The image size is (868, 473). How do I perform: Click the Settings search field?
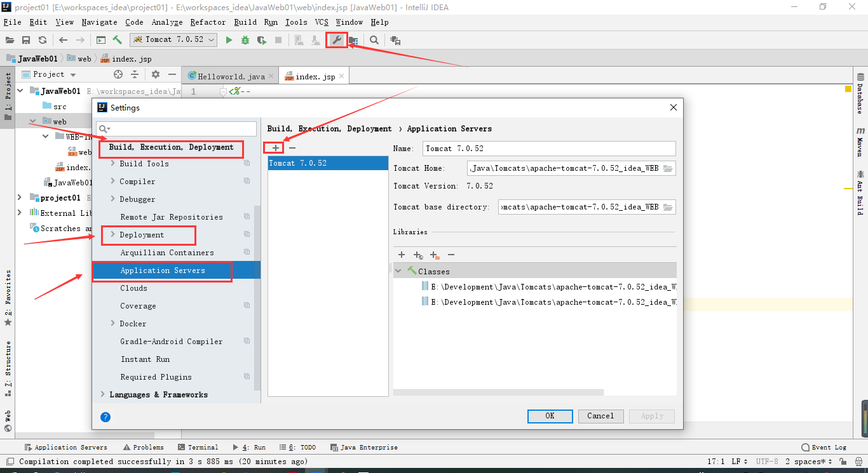click(x=177, y=129)
